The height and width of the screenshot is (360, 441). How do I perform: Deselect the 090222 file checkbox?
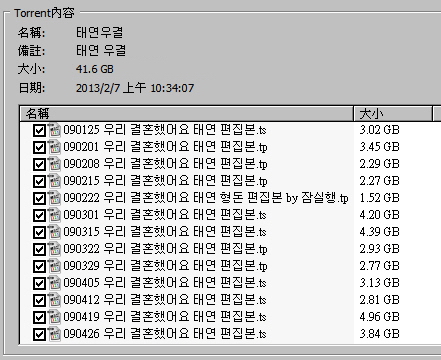pyautogui.click(x=39, y=198)
